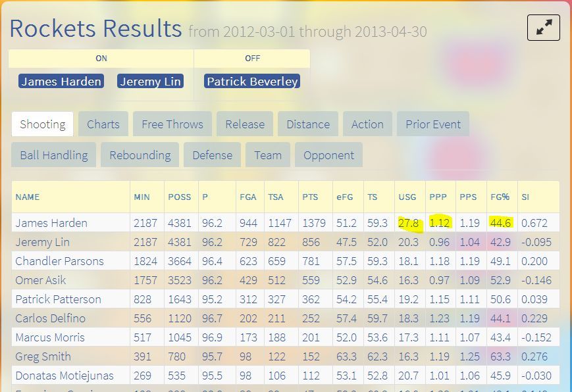Select Donatas Motiejunas in the table
This screenshot has width=572, height=392.
coord(65,375)
